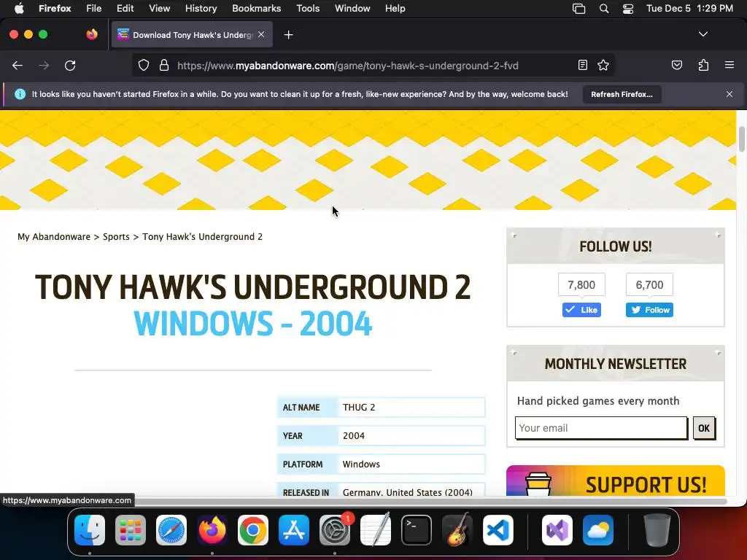This screenshot has height=560, width=747.
Task: Open the My Abandonware breadcrumb link
Action: (54, 237)
